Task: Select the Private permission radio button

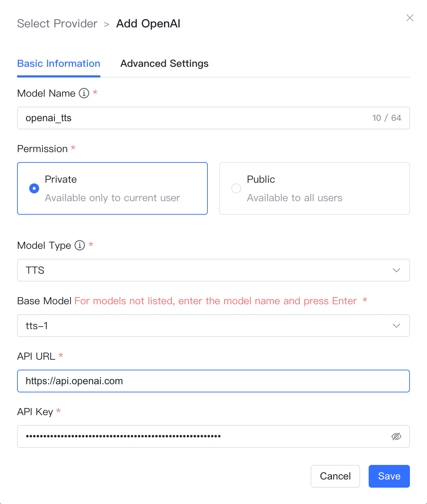Action: [34, 188]
